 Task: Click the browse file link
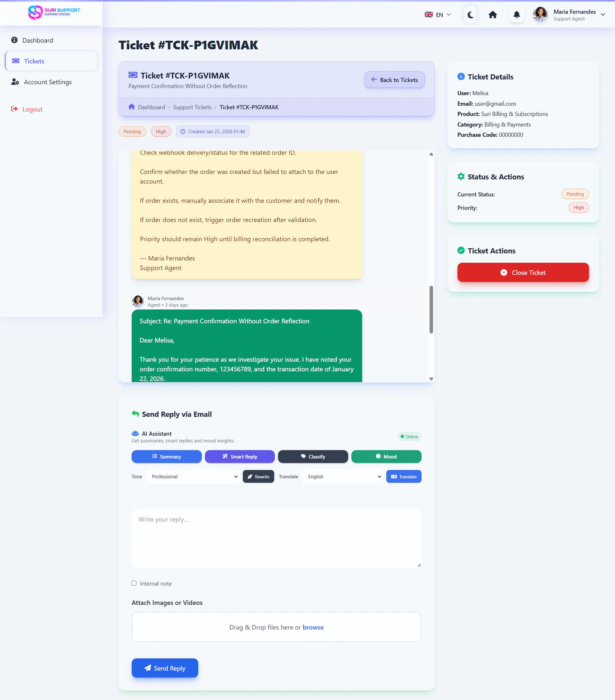pyautogui.click(x=313, y=627)
